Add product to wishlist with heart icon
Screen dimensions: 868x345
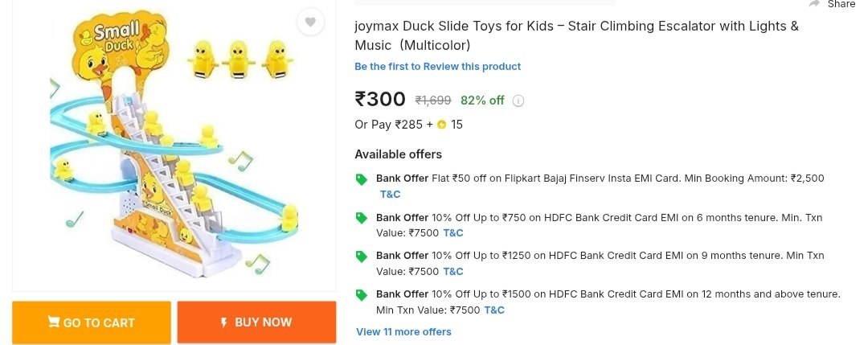pos(310,22)
